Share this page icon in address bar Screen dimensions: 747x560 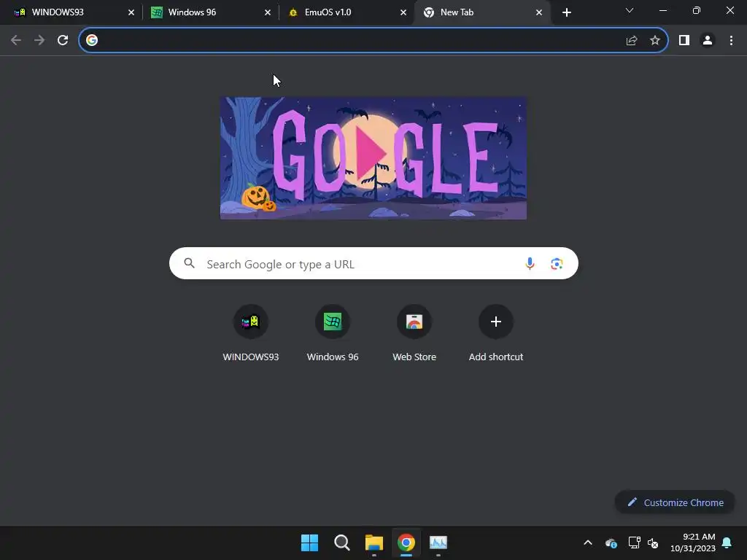pos(632,40)
